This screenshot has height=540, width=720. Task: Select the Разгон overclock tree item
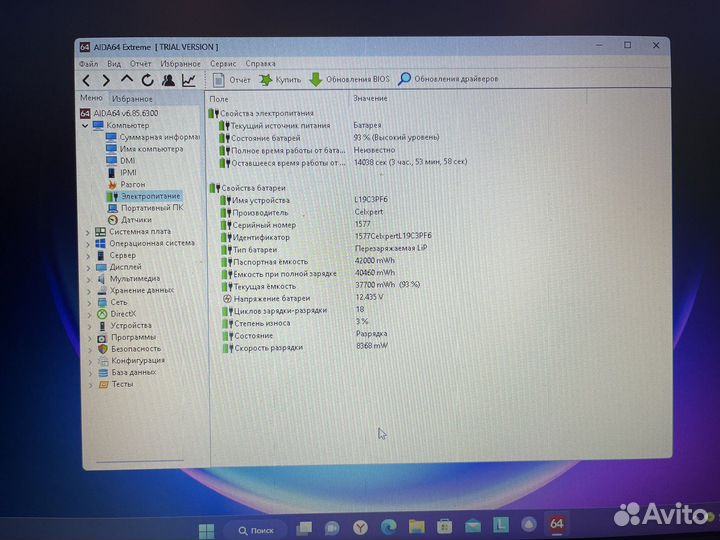[126, 184]
